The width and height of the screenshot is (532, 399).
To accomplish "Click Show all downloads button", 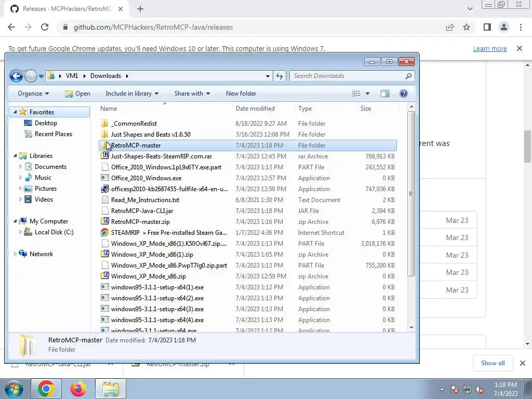I will (493, 363).
